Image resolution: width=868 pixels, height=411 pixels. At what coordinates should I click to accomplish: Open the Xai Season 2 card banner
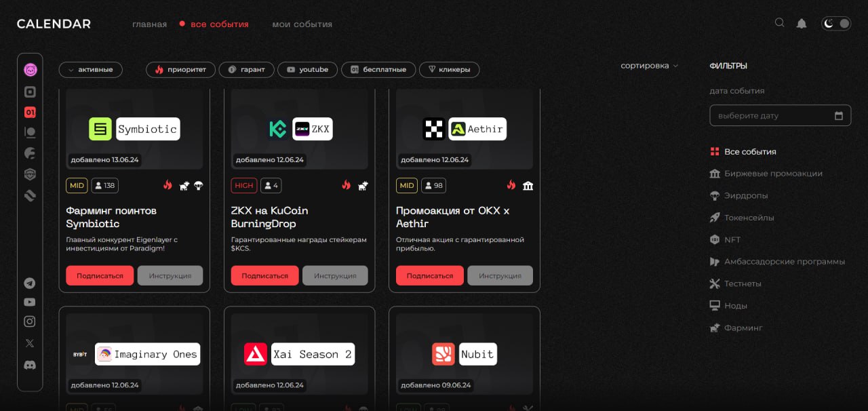pyautogui.click(x=300, y=354)
